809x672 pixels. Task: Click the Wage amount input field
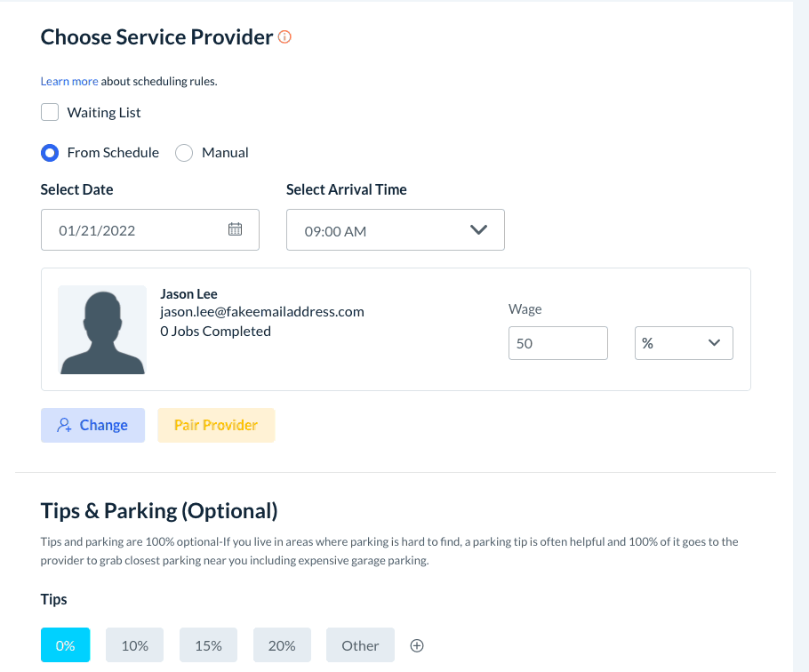pyautogui.click(x=557, y=343)
